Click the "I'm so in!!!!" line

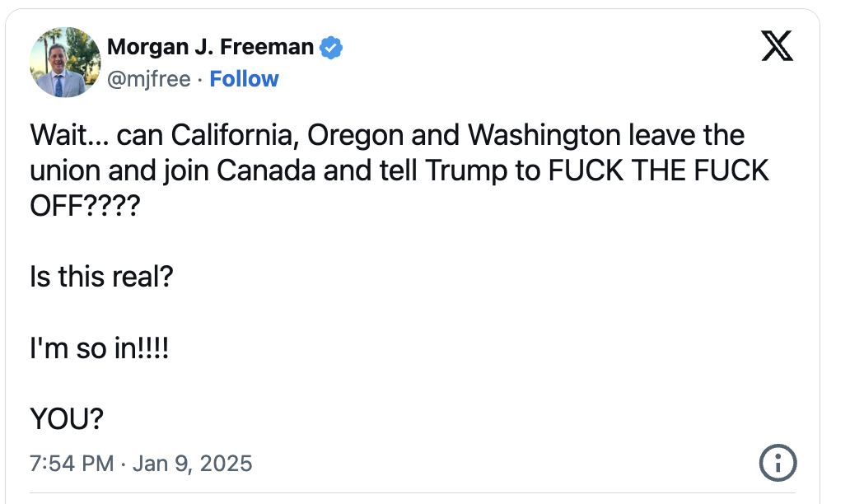tap(99, 348)
